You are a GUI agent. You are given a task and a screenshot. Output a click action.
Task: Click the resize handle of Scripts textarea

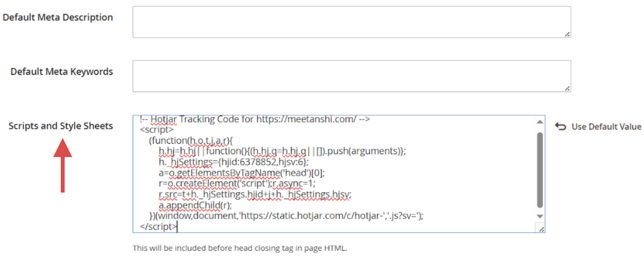(541, 229)
